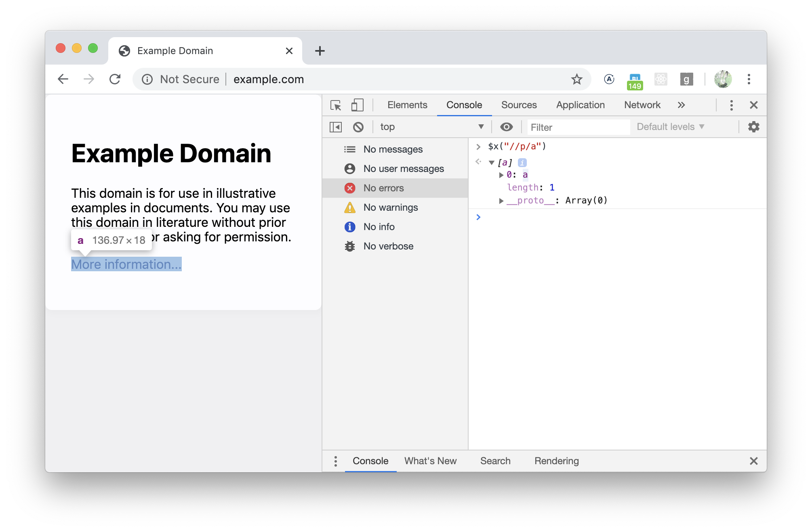This screenshot has height=532, width=812.
Task: Open the top context dropdown
Action: 431,127
